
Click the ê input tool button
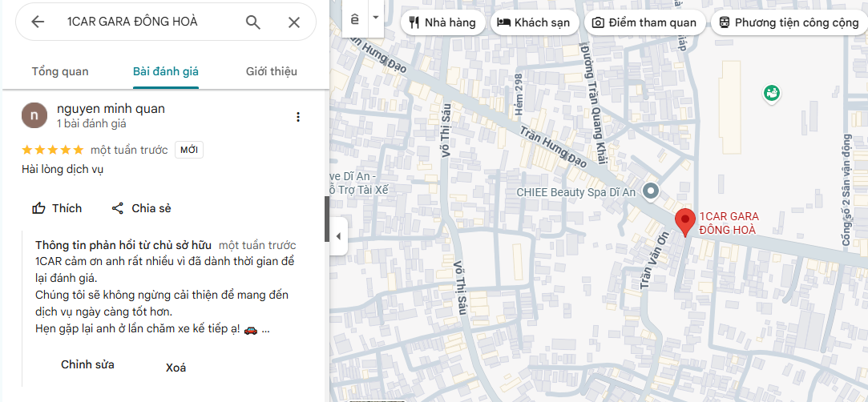pos(355,18)
